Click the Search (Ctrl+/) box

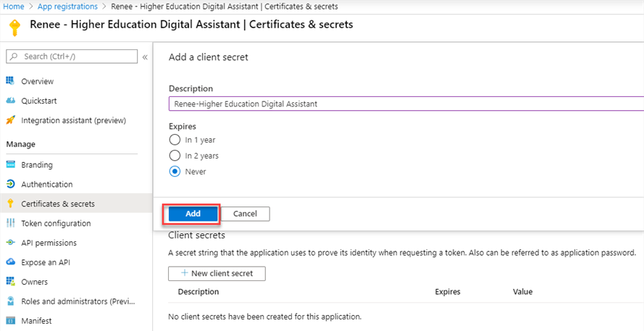(72, 56)
